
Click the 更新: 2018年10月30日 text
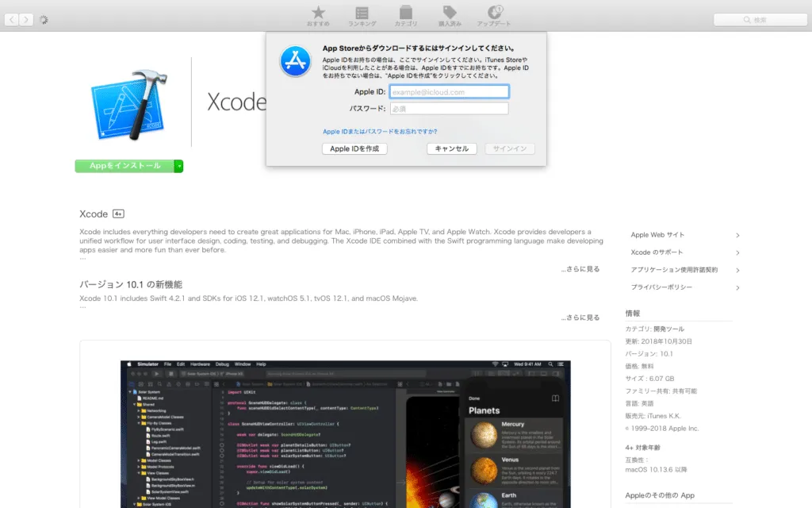659,341
